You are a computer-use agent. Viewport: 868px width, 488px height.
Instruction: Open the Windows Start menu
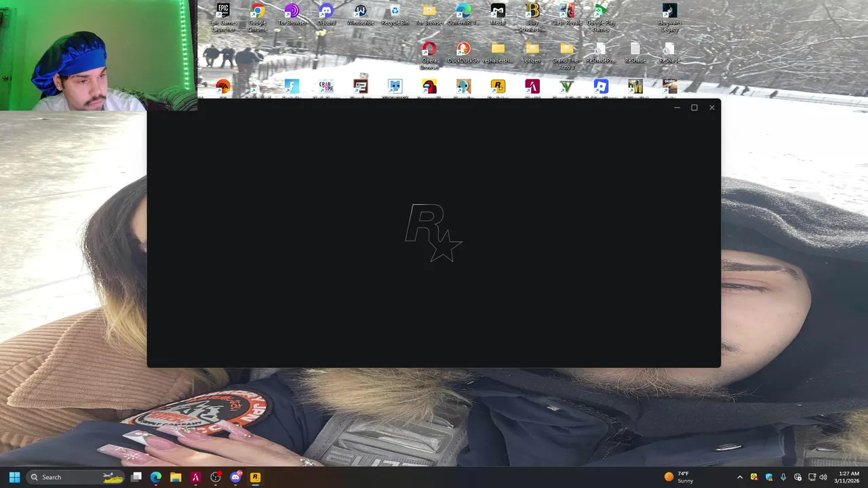14,477
